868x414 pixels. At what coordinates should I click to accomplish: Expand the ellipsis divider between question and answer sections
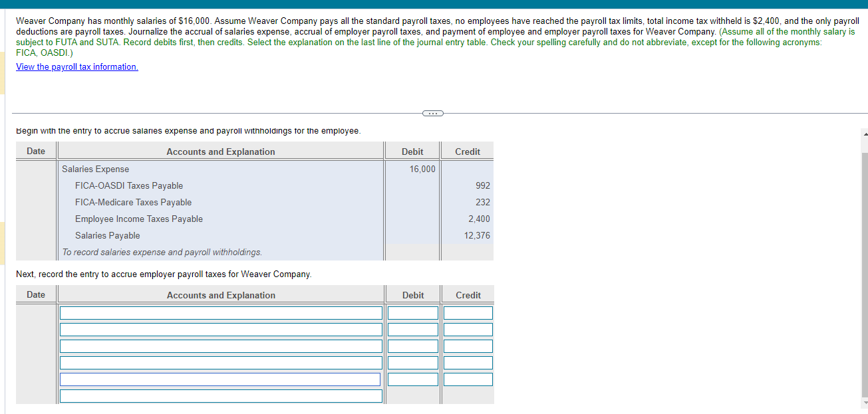pos(432,113)
